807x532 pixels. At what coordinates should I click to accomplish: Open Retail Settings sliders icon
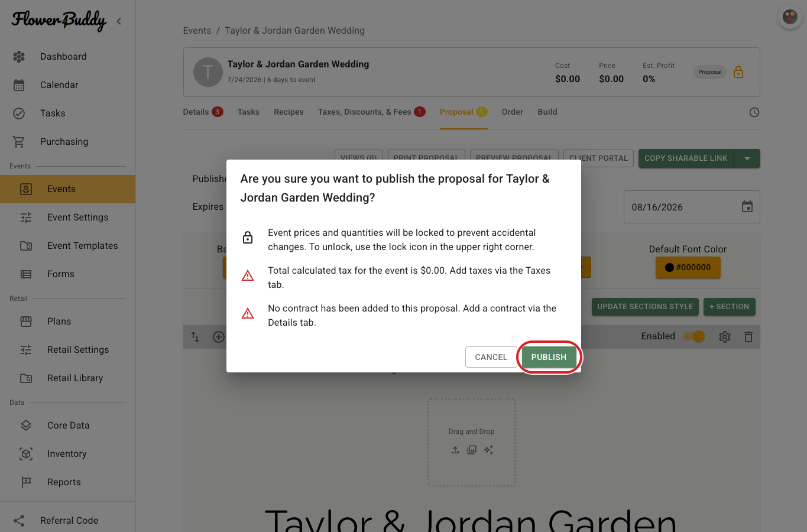26,350
